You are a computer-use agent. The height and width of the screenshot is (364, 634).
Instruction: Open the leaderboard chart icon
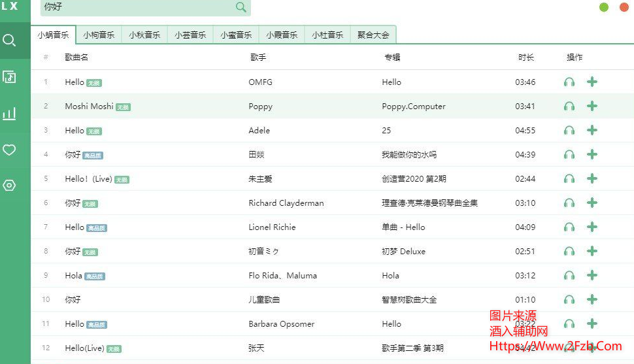[9, 114]
